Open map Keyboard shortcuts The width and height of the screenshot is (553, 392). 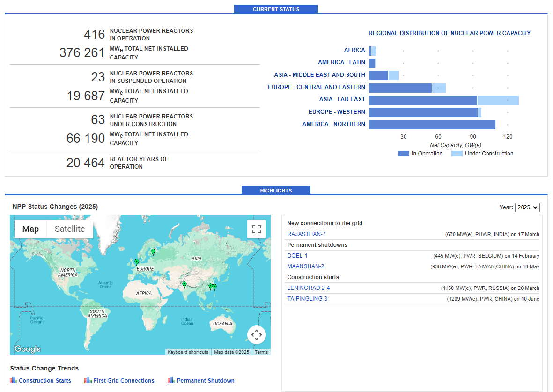[x=188, y=352]
